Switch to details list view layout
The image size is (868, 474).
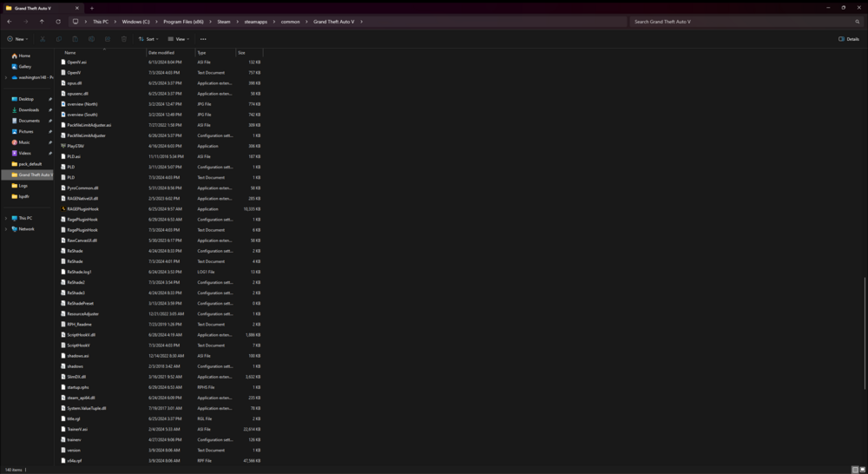click(855, 470)
